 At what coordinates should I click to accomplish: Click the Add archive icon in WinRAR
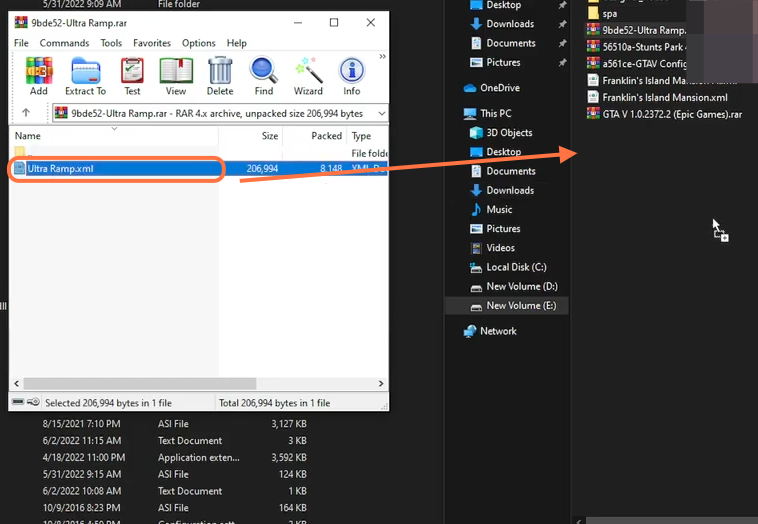coord(39,76)
